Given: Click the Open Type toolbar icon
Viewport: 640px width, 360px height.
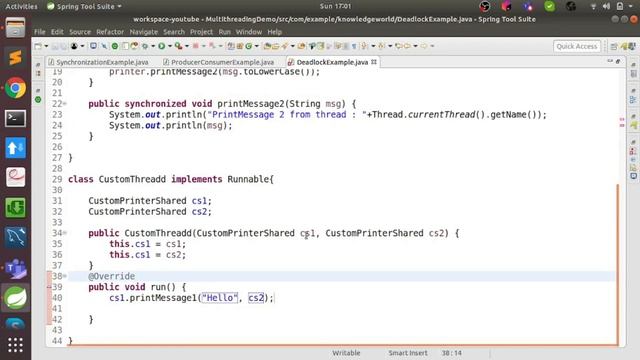Looking at the screenshot, I should coord(267,46).
